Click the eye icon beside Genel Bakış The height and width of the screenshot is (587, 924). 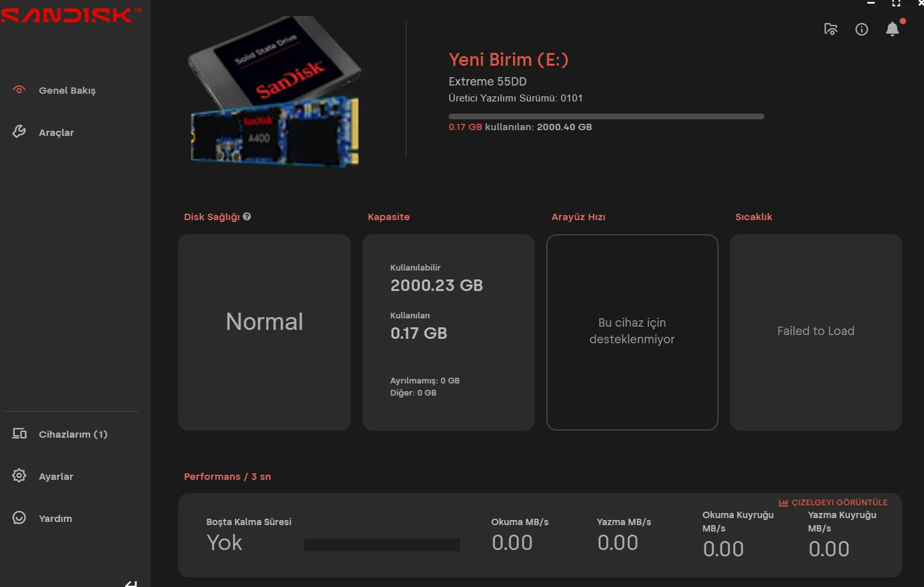[x=19, y=90]
